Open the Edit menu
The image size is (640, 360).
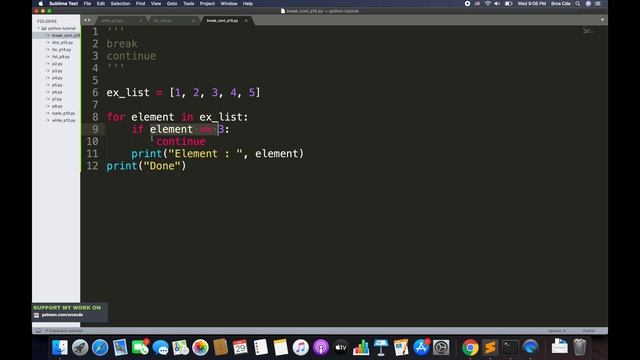pyautogui.click(x=101, y=3)
